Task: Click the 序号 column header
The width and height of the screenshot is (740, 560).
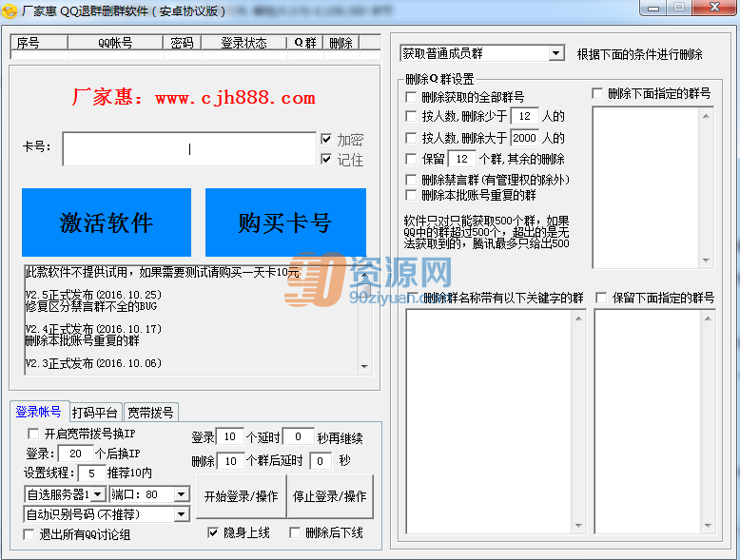Action: (39, 43)
